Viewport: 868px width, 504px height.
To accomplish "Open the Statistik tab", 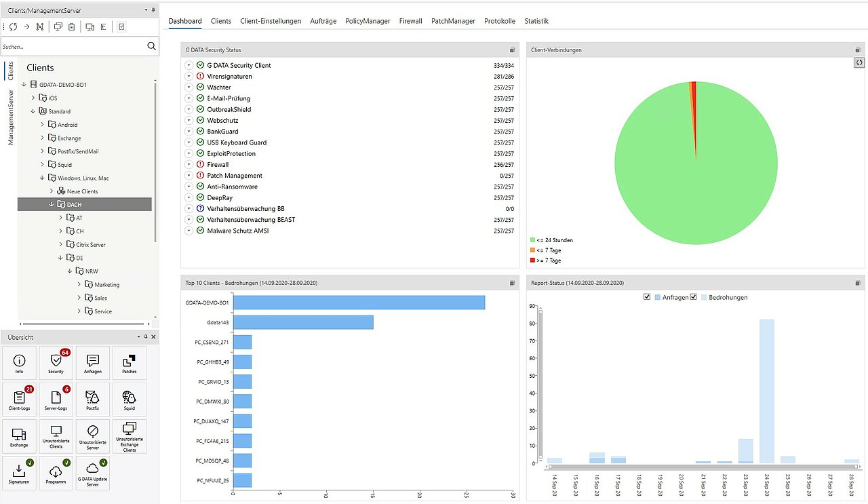I will click(x=536, y=21).
